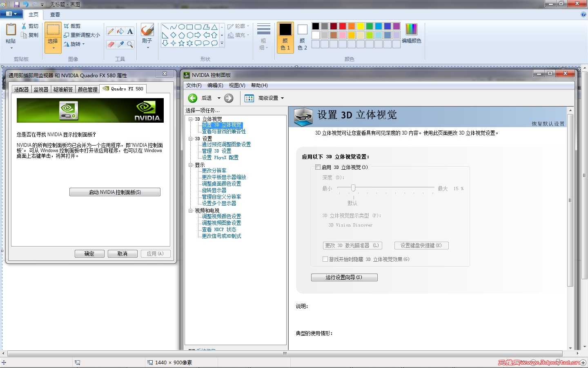588x368 pixels.
Task: Click 确定 in the properties dialog
Action: coord(89,254)
